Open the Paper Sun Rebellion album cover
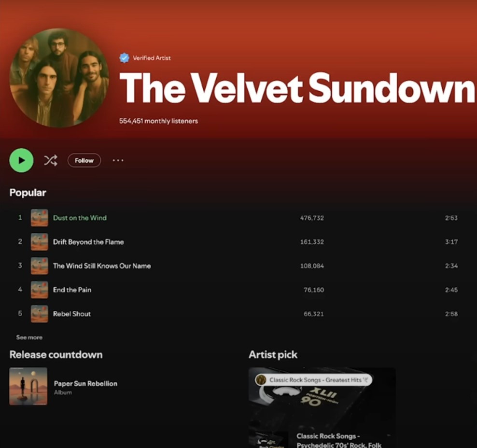This screenshot has height=448, width=477. (28, 386)
